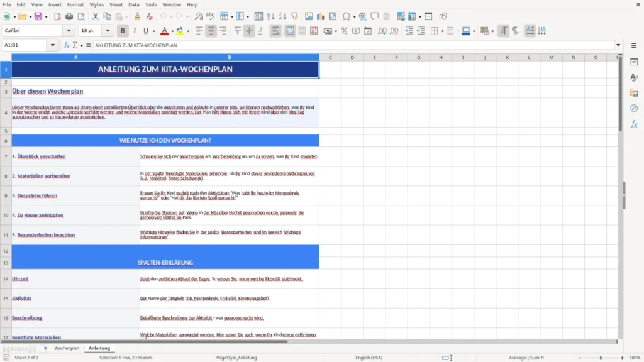Click the formula input line
This screenshot has width=644, height=362.
pos(353,45)
